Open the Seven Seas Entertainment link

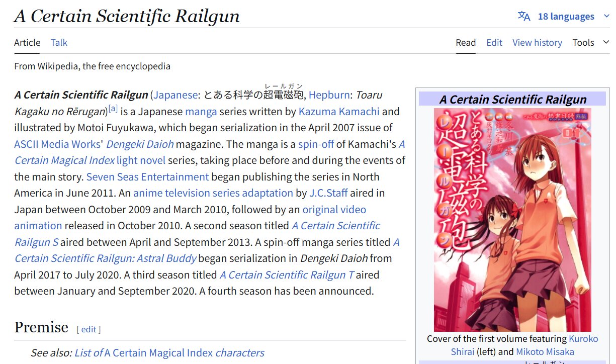[147, 176]
